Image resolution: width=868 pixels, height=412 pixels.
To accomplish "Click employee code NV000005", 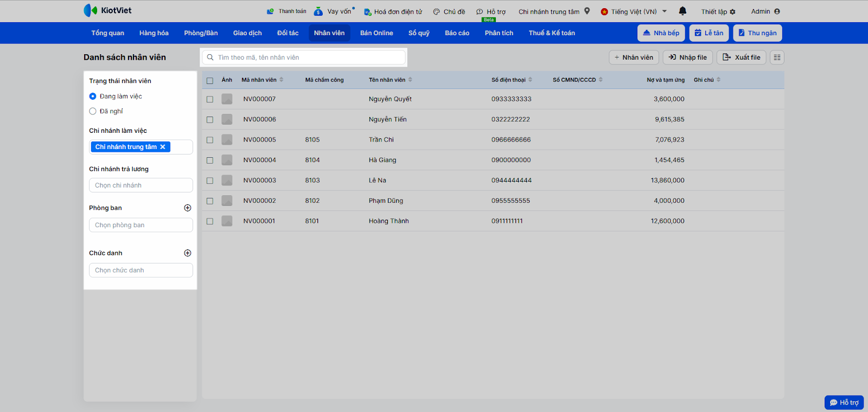I will coord(260,140).
